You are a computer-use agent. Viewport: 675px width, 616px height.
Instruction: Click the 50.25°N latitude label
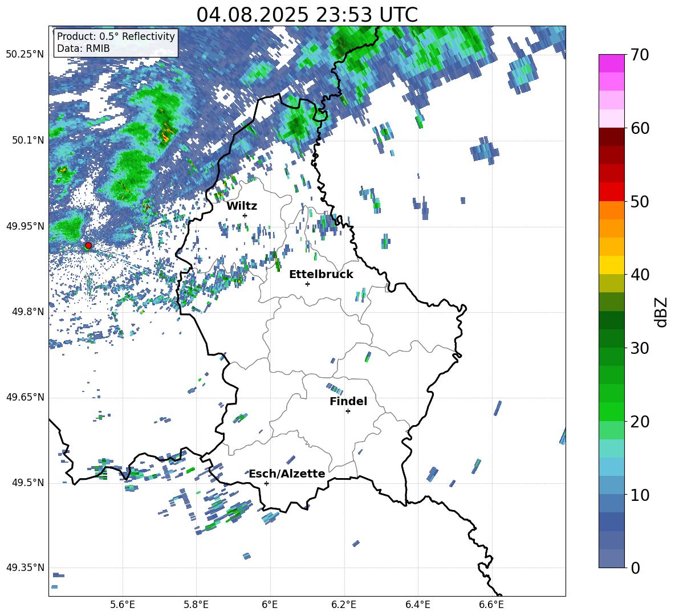[x=25, y=55]
